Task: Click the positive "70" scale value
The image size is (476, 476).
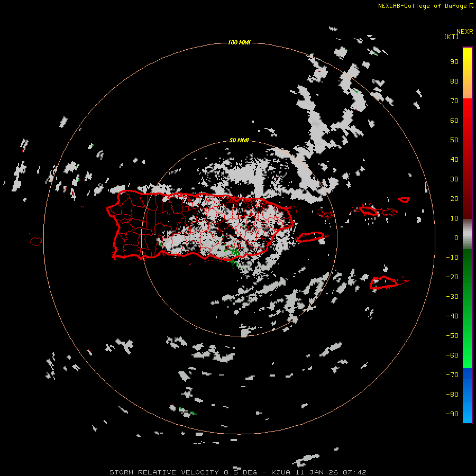Action: [454, 101]
